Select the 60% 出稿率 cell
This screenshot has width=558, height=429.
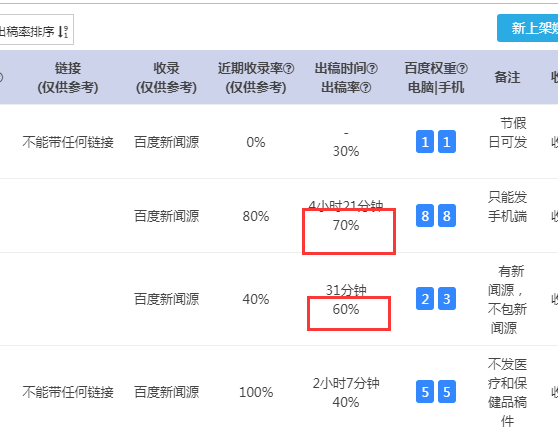346,309
